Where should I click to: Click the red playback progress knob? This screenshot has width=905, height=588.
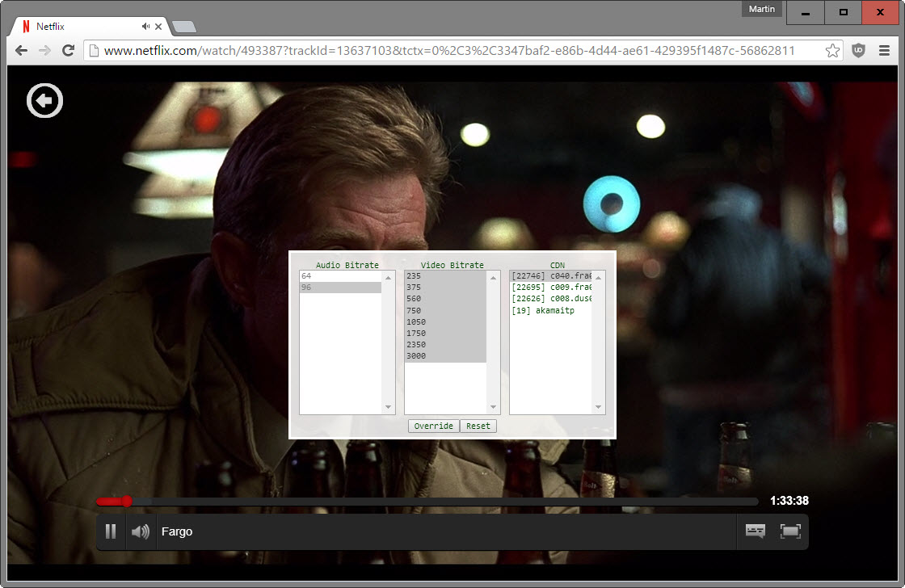tap(126, 502)
